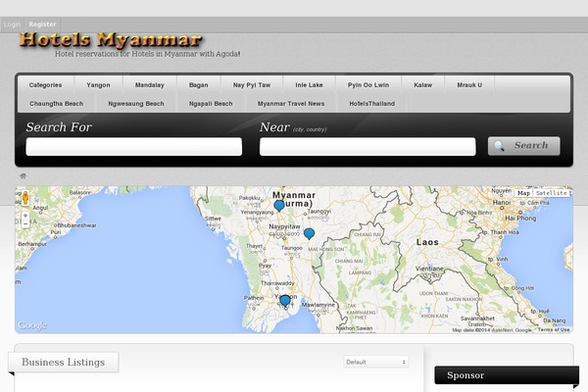Open the HotelsThailand menu item

pos(372,104)
